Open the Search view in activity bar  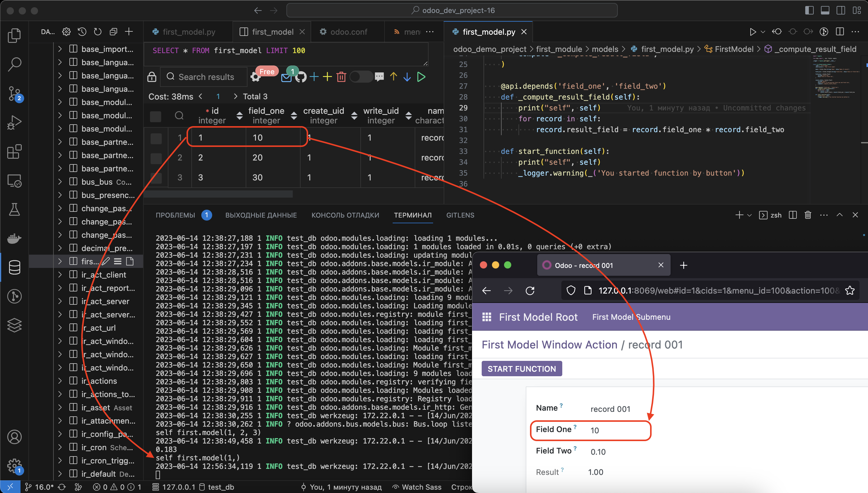click(x=14, y=64)
